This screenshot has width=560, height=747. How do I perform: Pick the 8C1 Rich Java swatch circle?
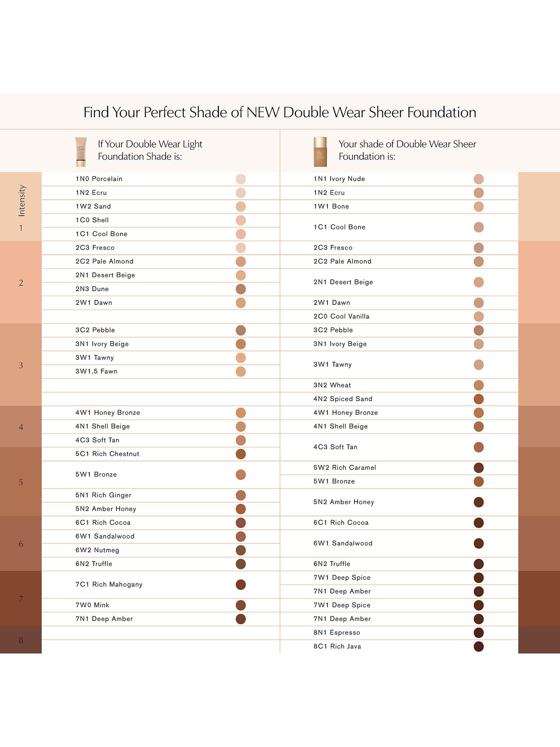click(479, 646)
